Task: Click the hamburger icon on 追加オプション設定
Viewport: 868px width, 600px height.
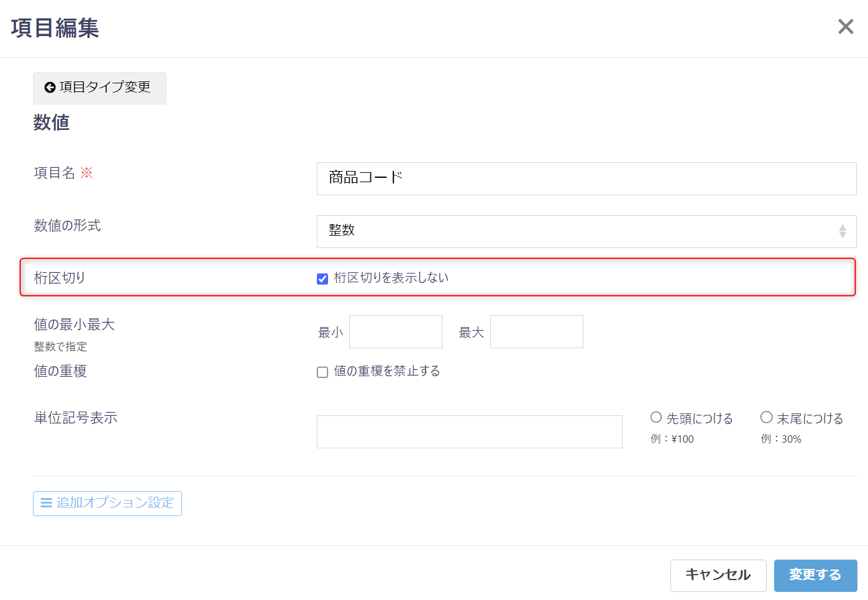Action: point(46,503)
